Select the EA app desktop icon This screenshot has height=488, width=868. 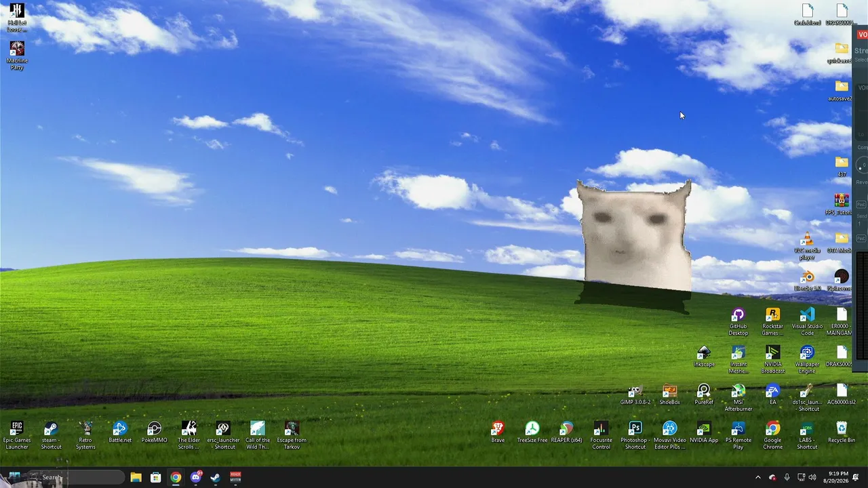772,394
